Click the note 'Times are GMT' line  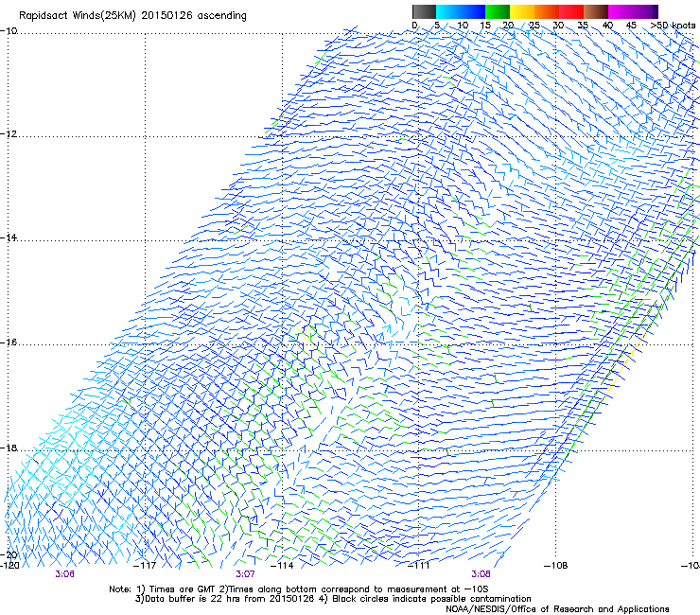point(299,589)
